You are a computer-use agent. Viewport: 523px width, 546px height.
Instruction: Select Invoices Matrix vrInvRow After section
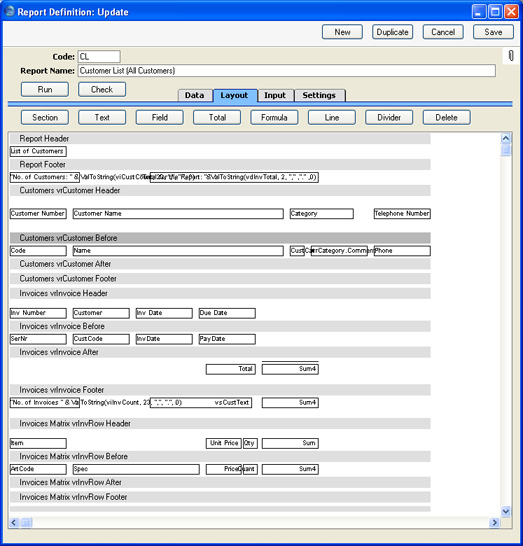click(220, 482)
